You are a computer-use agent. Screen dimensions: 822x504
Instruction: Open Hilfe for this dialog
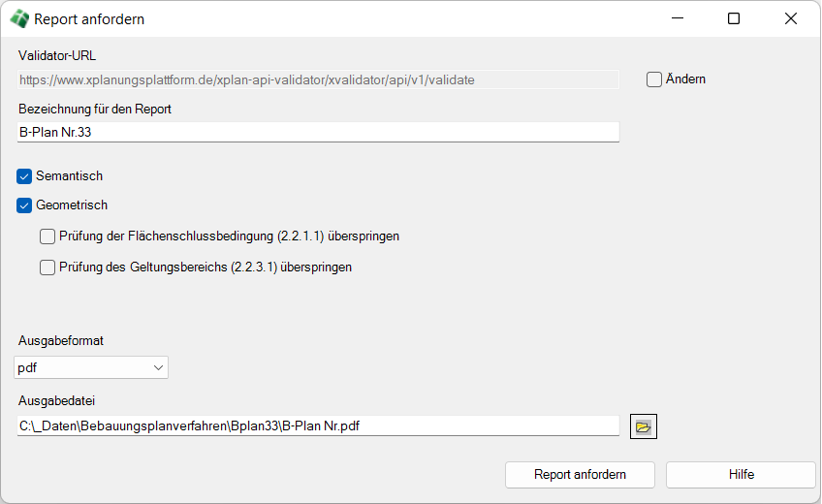point(741,475)
